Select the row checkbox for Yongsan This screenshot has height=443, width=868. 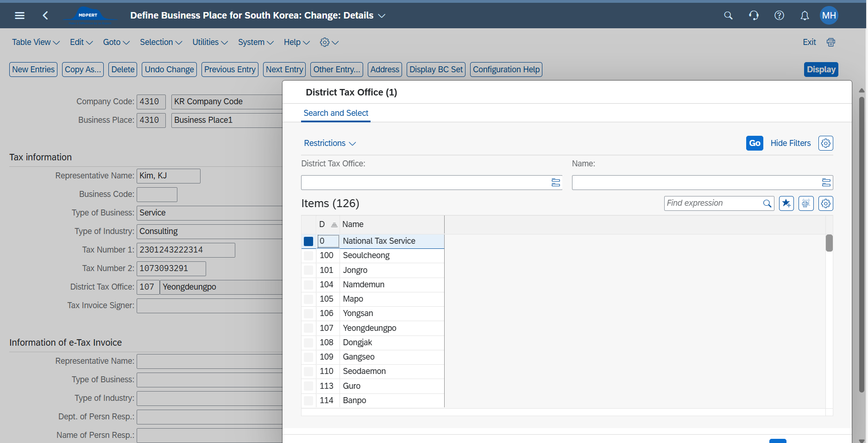[308, 314]
